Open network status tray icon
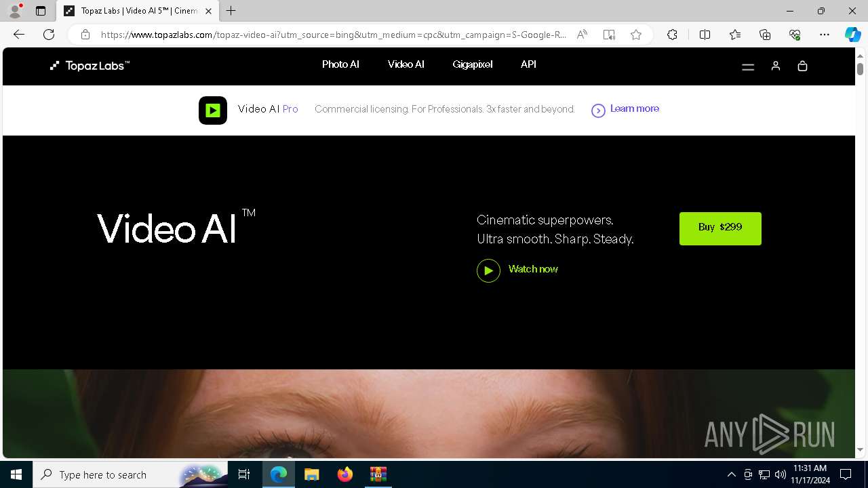868x488 pixels. pyautogui.click(x=764, y=474)
